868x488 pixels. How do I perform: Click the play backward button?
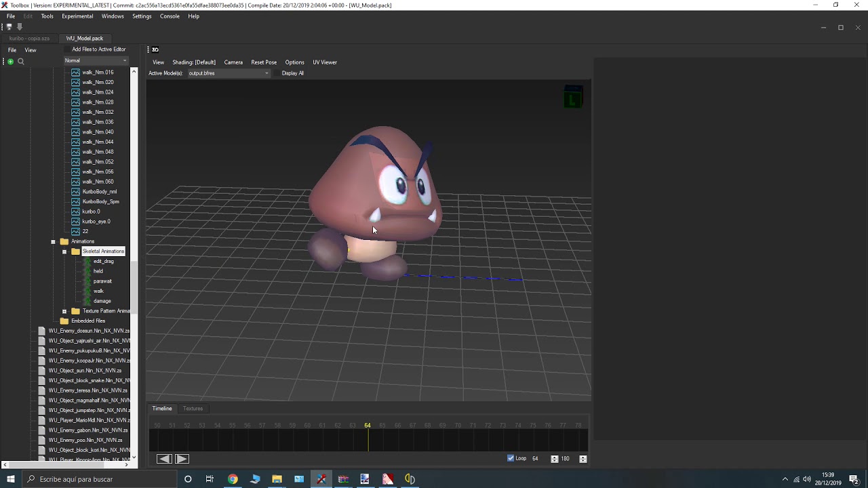[x=164, y=459]
